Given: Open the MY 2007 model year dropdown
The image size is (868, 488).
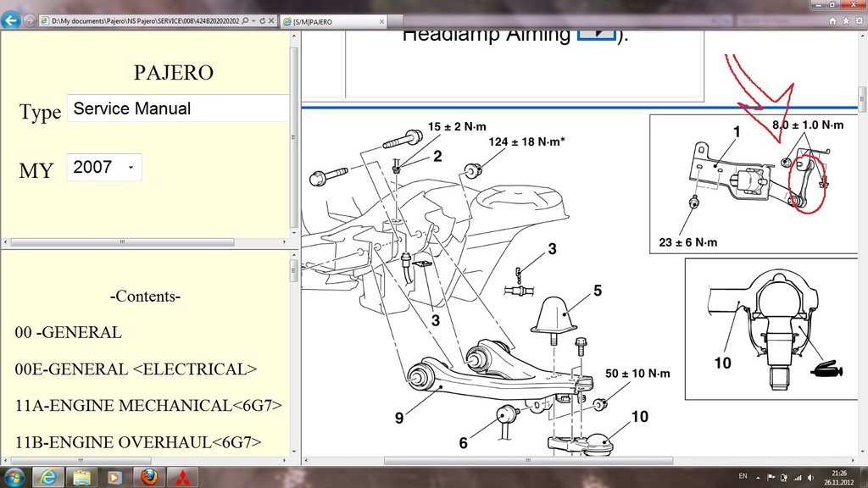Looking at the screenshot, I should (x=104, y=167).
